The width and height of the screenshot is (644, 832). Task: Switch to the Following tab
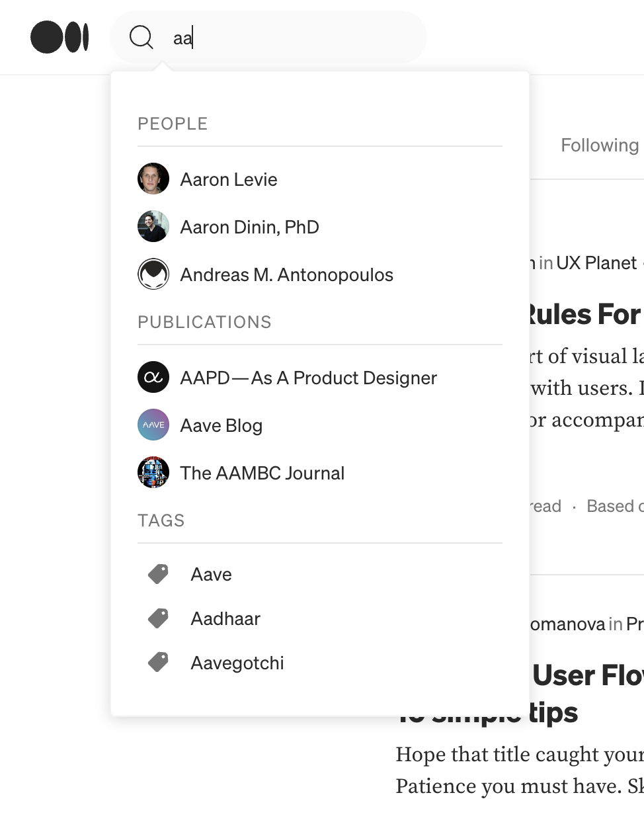point(600,146)
